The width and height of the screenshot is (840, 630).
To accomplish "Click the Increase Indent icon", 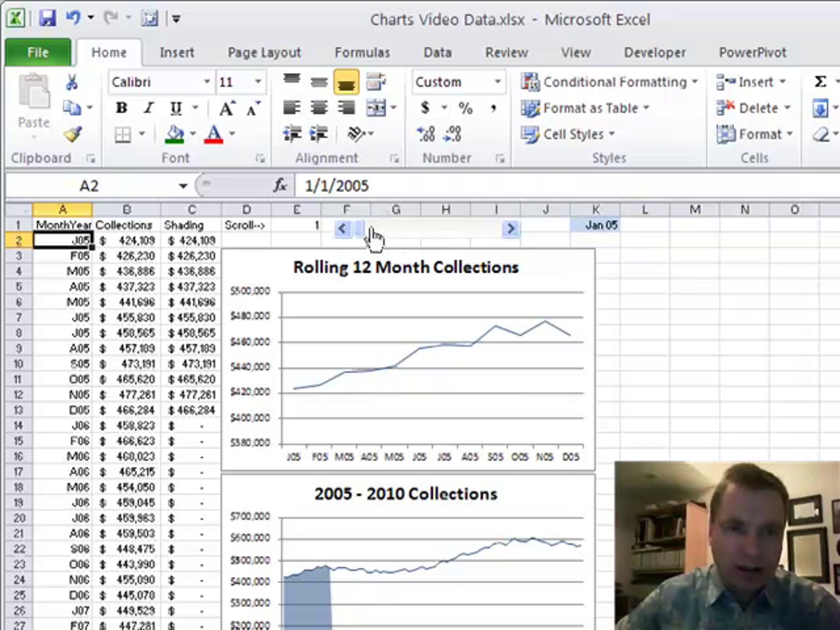I will coord(319,134).
